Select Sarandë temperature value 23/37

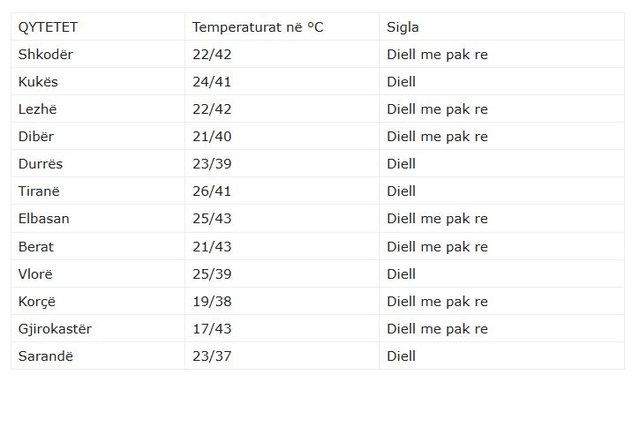211,356
